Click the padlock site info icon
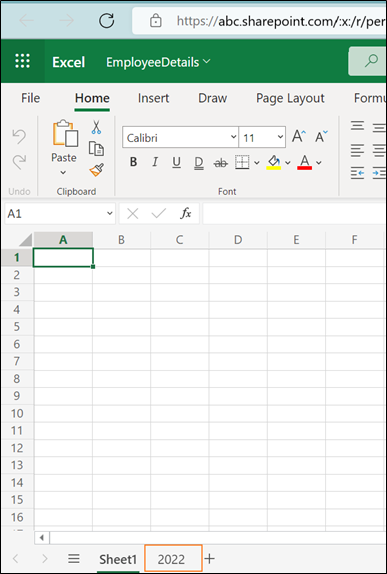The width and height of the screenshot is (387, 574). coord(156,21)
